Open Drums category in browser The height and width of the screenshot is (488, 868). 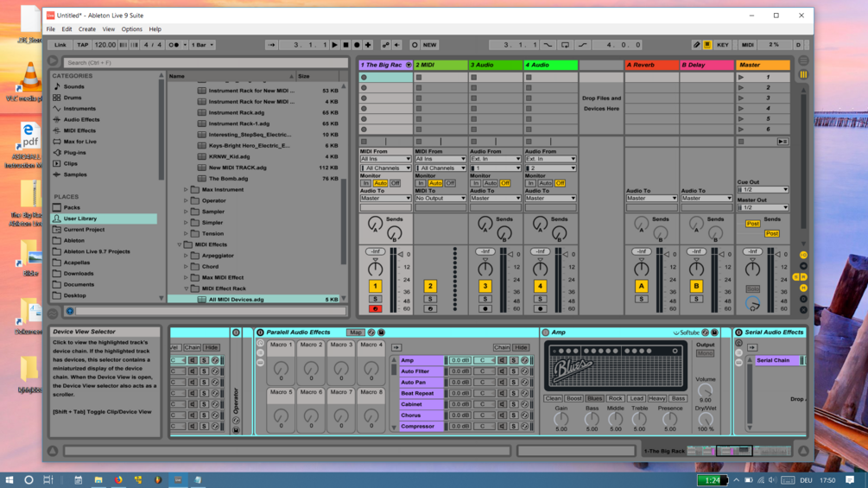point(72,98)
